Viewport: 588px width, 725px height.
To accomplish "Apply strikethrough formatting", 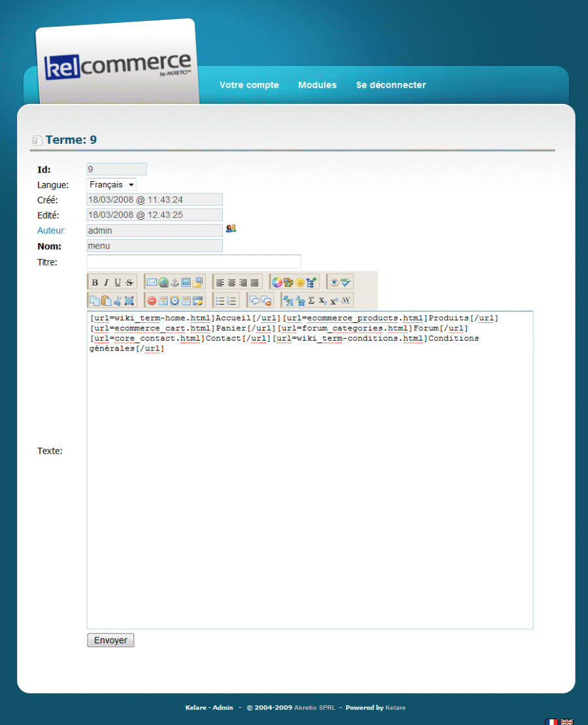I will click(129, 282).
